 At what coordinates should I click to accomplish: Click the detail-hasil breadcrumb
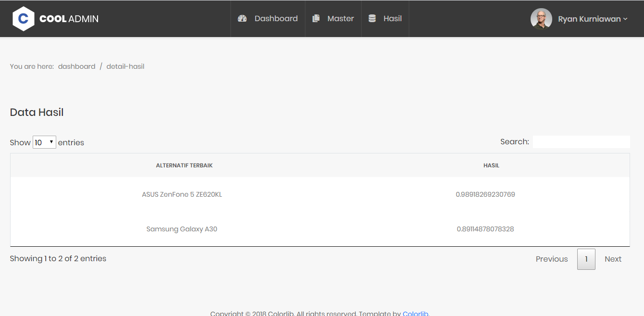(x=125, y=66)
